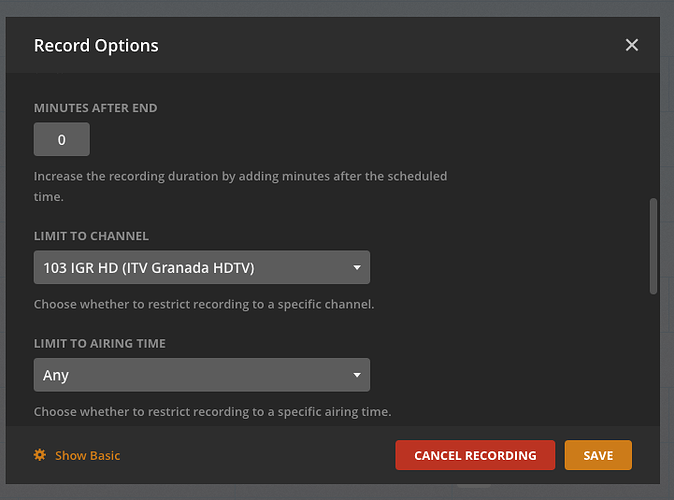The height and width of the screenshot is (500, 674).
Task: Click the specific airing time help text
Action: coord(212,411)
